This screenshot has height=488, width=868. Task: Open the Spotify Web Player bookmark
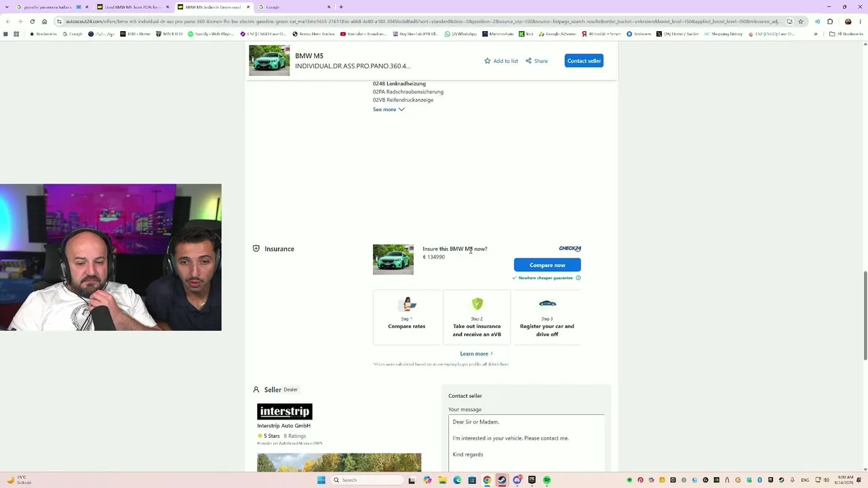(210, 34)
